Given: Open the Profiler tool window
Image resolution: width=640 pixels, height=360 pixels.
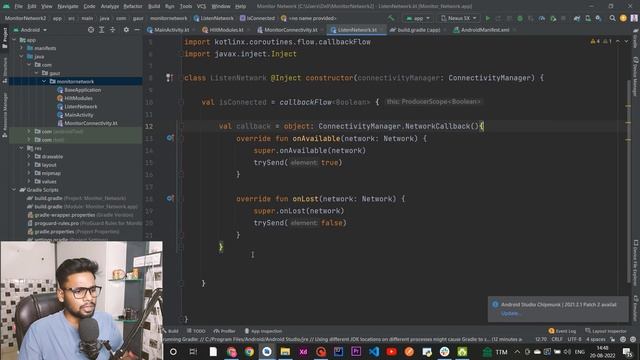Looking at the screenshot, I should tap(224, 331).
